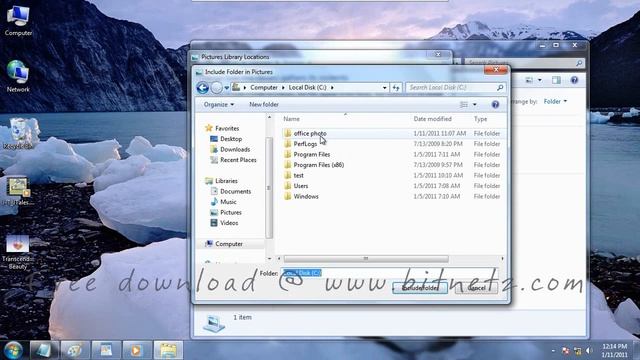
Task: Click the volume icon in system tray
Action: [589, 350]
